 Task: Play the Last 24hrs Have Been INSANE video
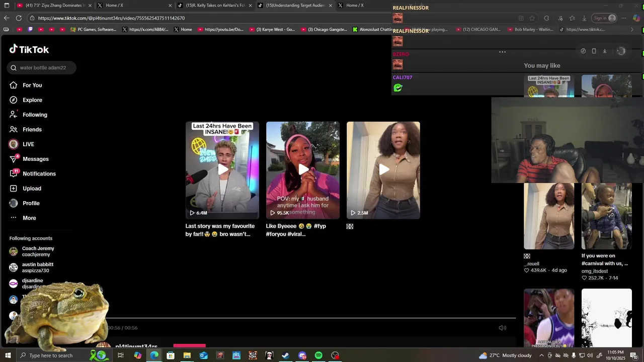click(222, 170)
